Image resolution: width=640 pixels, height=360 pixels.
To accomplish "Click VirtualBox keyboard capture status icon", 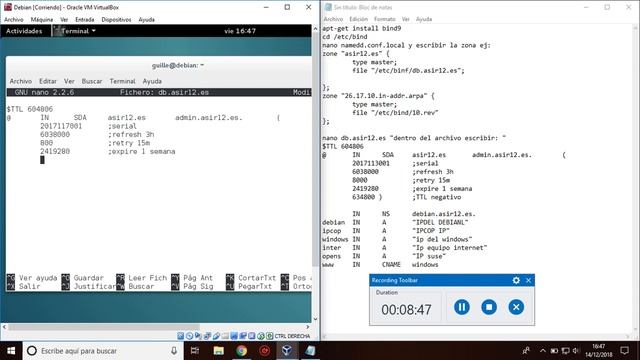I will [269, 336].
